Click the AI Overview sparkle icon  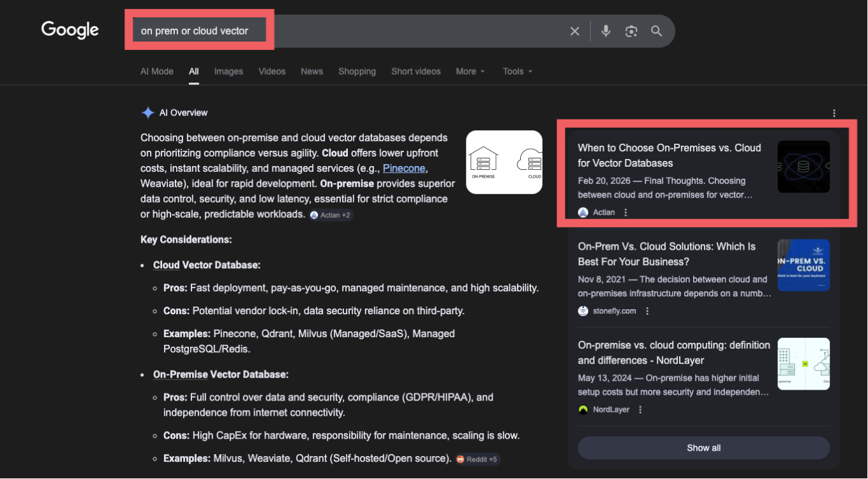(x=147, y=113)
